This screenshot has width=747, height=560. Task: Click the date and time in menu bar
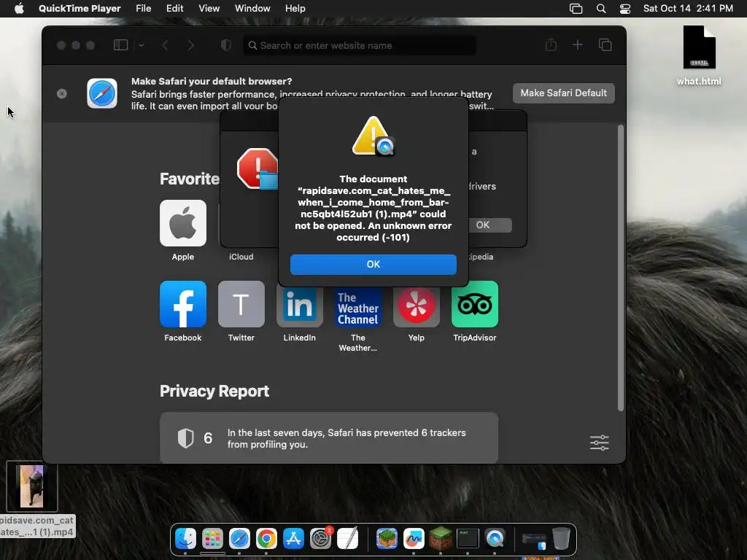688,9
